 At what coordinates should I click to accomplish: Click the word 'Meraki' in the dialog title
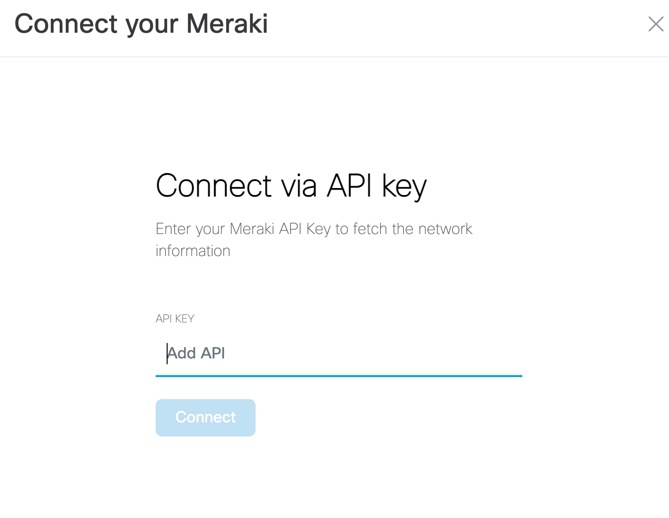click(225, 23)
